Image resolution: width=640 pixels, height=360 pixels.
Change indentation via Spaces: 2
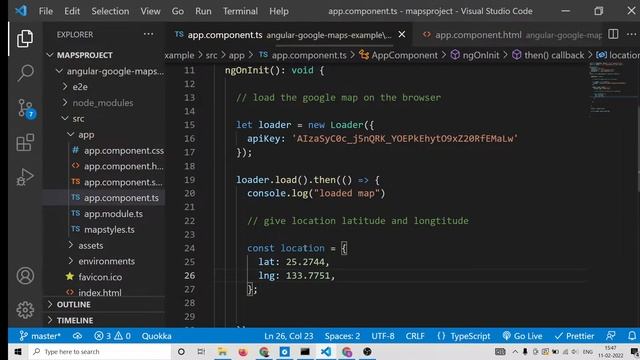(342, 336)
